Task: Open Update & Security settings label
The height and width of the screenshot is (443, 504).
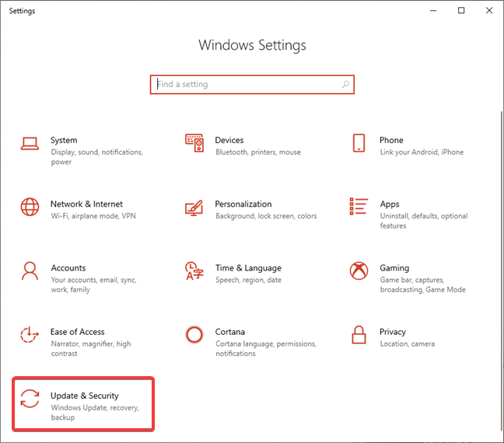Action: 85,396
